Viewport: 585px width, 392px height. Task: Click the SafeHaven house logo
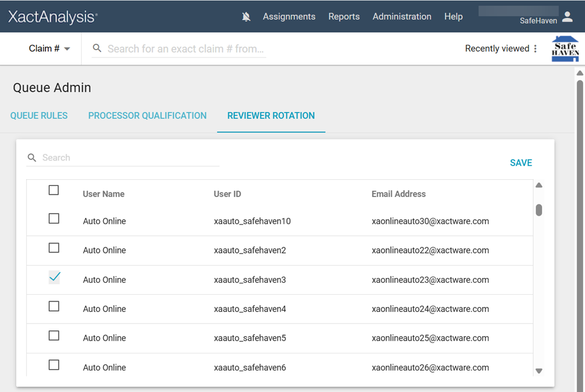point(565,49)
